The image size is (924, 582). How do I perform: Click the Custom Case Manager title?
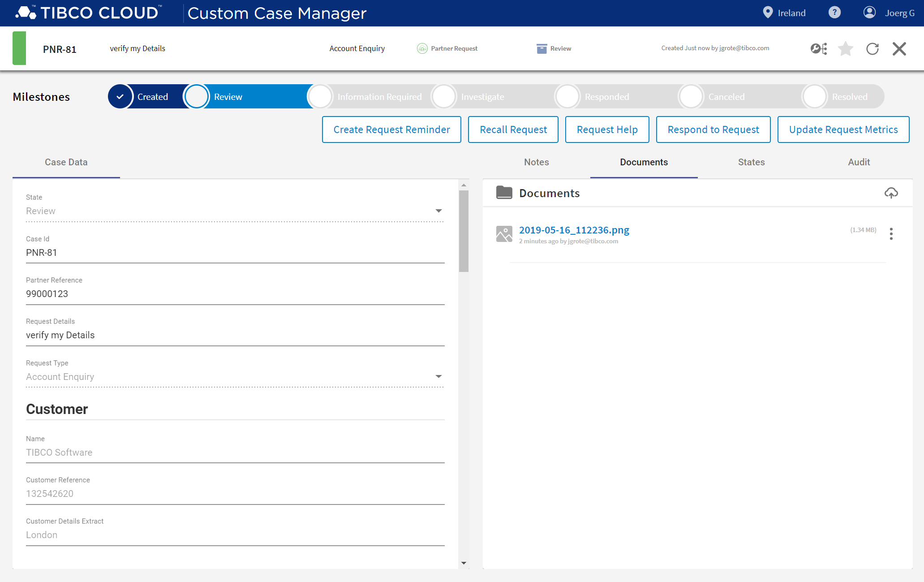click(x=277, y=13)
